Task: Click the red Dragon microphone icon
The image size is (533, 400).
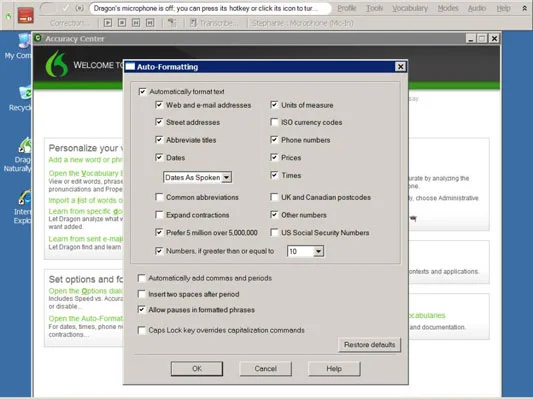Action: coord(25,16)
